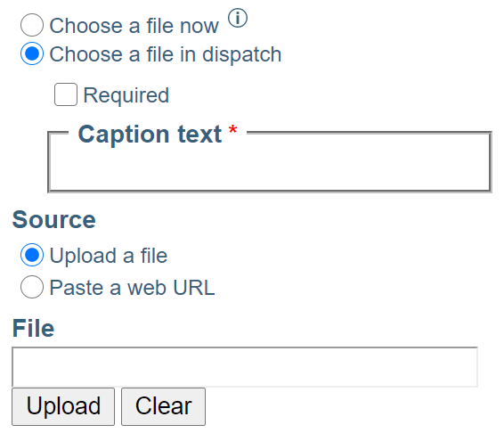Click the Upload a file label text

tap(109, 256)
